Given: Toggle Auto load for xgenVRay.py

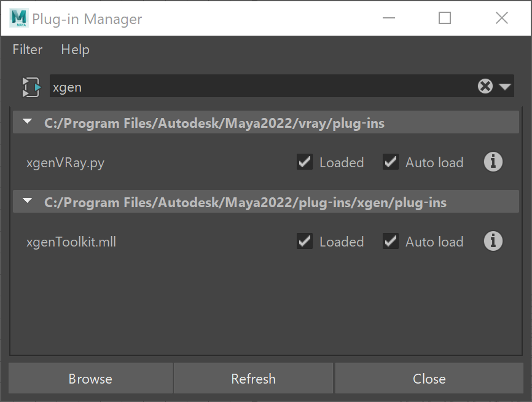Looking at the screenshot, I should (x=391, y=162).
